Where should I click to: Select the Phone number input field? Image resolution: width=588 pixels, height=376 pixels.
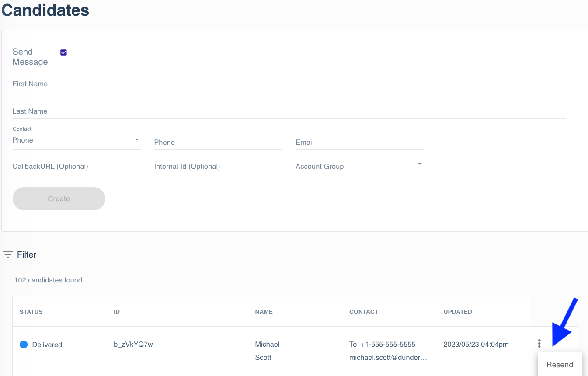(218, 143)
